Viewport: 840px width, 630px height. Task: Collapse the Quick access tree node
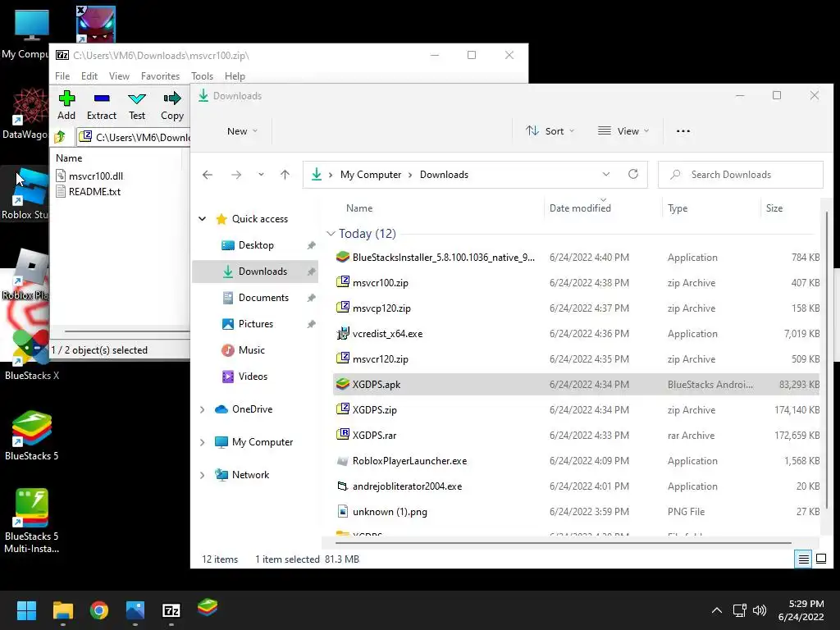203,218
